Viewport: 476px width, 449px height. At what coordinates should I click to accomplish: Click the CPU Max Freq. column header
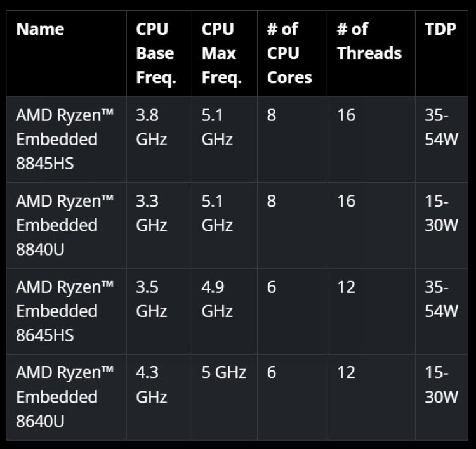221,53
